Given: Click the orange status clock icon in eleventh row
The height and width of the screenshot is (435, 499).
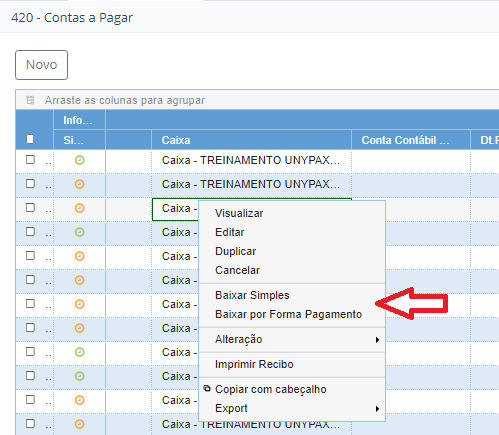Looking at the screenshot, I should tap(79, 400).
